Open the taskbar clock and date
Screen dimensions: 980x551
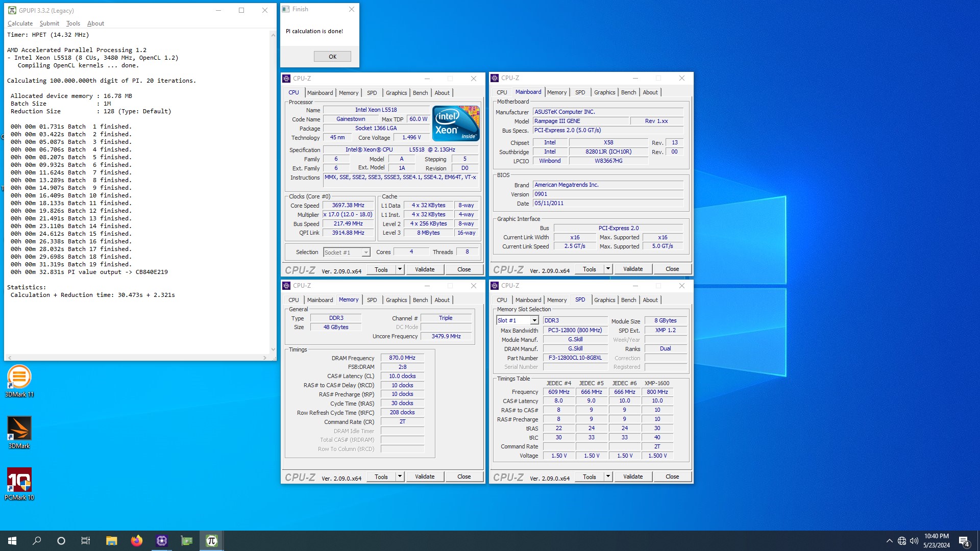coord(936,541)
